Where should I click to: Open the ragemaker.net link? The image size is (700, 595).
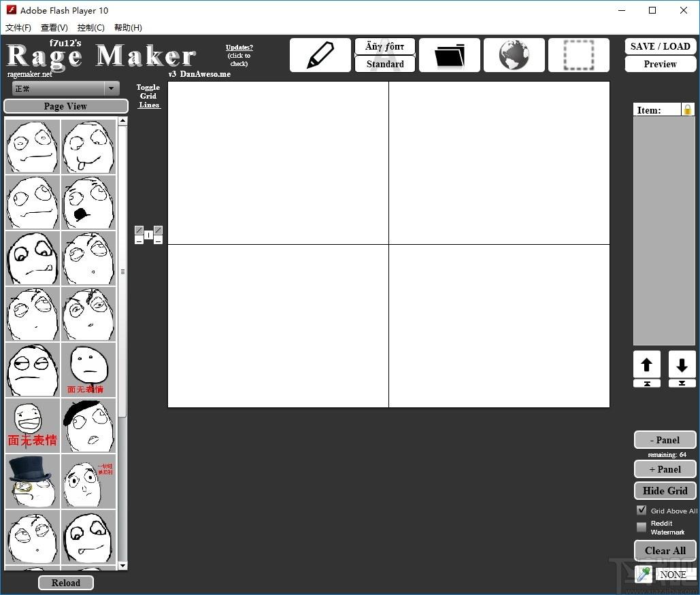(29, 74)
